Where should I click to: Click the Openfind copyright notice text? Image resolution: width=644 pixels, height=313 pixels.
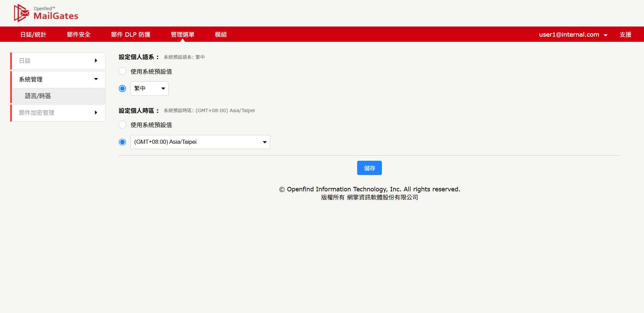(369, 189)
